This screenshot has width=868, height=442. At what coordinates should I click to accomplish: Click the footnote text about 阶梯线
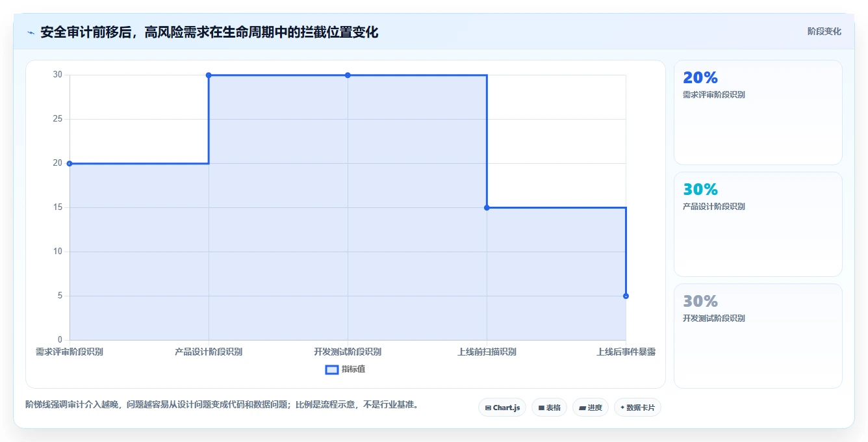(x=224, y=404)
